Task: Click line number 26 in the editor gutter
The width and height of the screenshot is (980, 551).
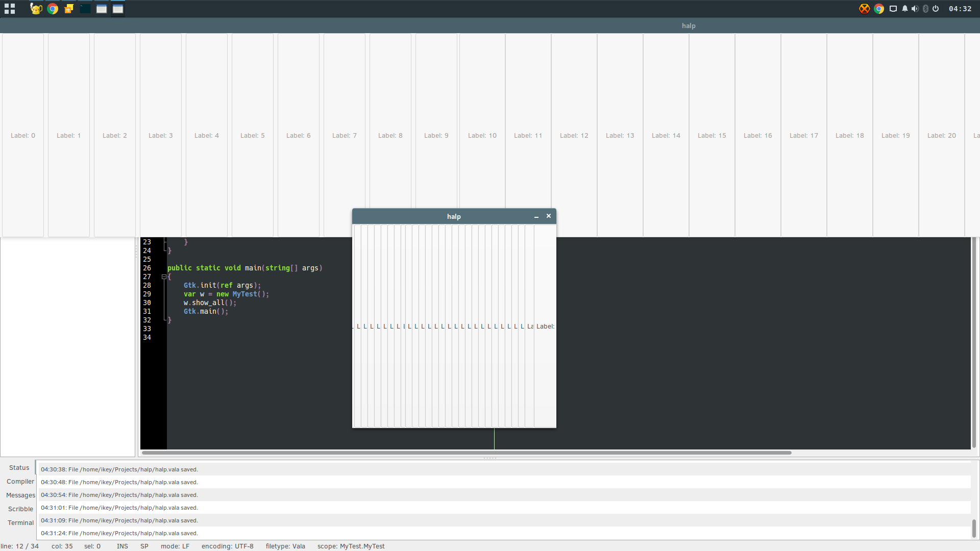Action: pyautogui.click(x=147, y=268)
